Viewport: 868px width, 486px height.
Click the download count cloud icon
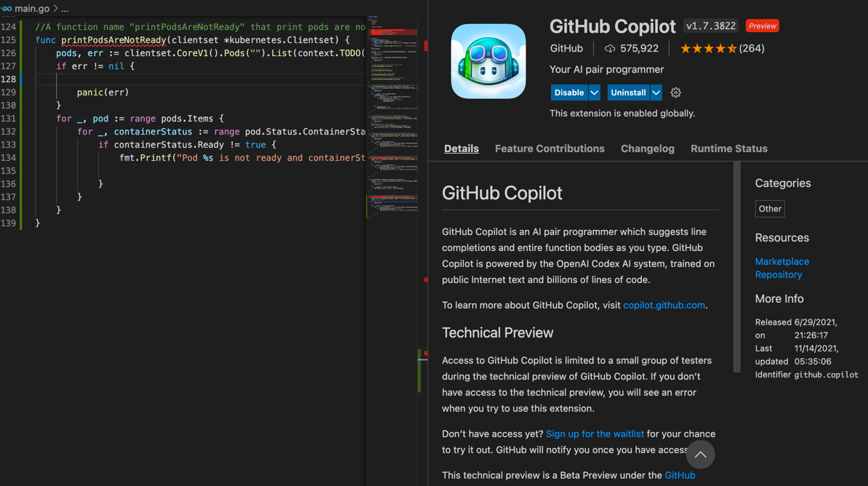pyautogui.click(x=609, y=49)
